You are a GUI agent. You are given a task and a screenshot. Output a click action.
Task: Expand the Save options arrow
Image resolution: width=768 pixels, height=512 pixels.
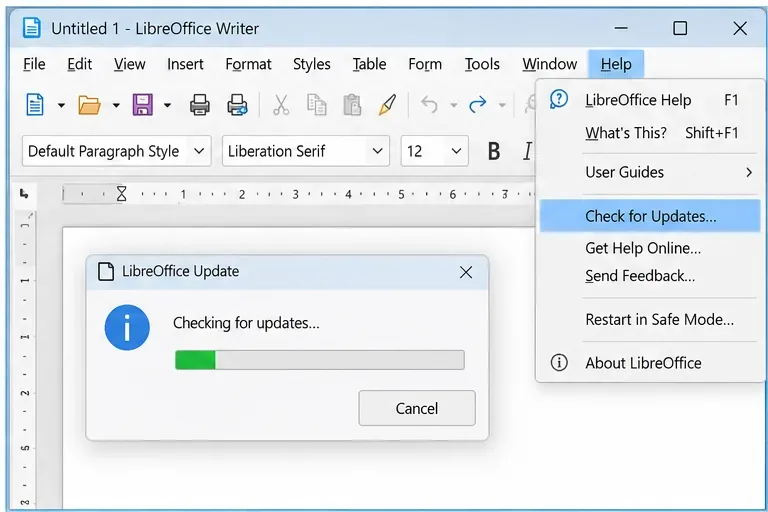(x=168, y=105)
